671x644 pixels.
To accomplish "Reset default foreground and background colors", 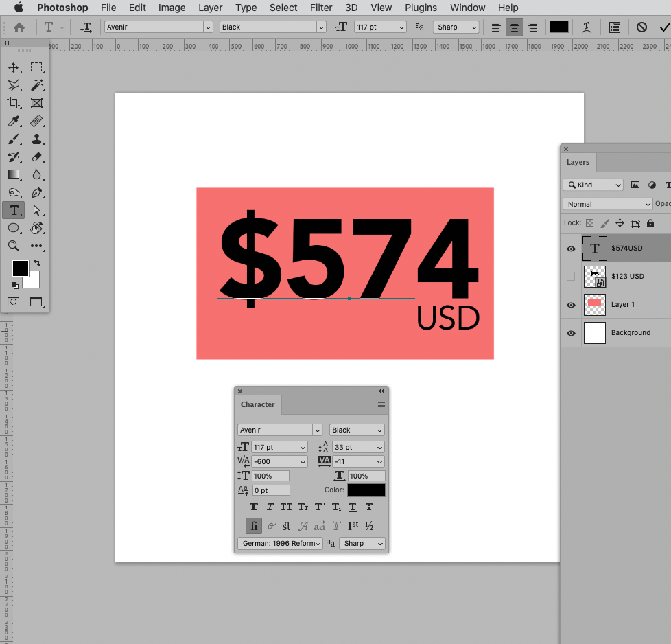I will 14,285.
